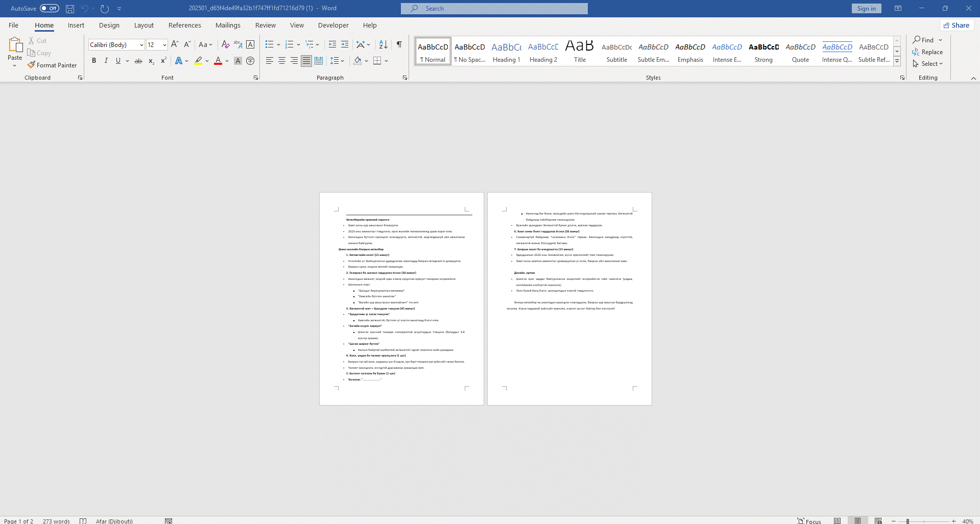
Task: Click the enclose characters icon
Action: pos(250,61)
